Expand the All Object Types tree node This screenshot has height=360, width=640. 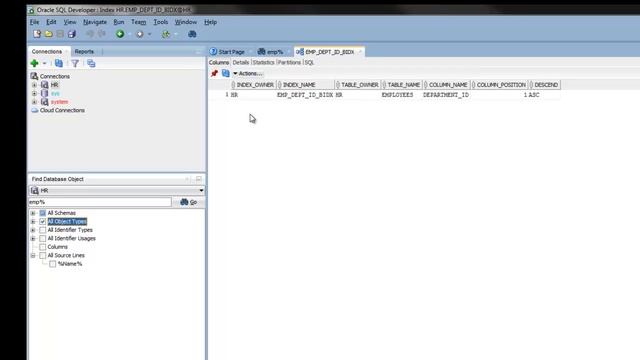click(33, 221)
